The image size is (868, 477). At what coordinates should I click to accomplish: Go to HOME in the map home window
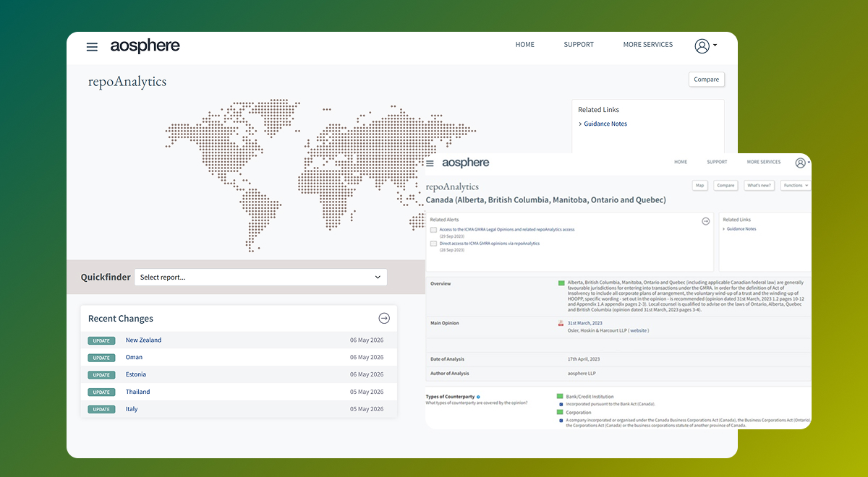pyautogui.click(x=525, y=45)
